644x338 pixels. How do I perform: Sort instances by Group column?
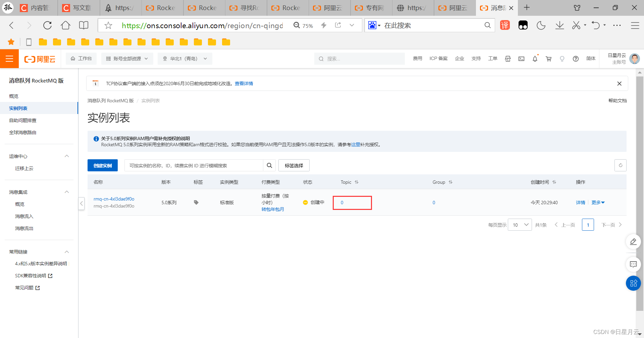pos(450,182)
